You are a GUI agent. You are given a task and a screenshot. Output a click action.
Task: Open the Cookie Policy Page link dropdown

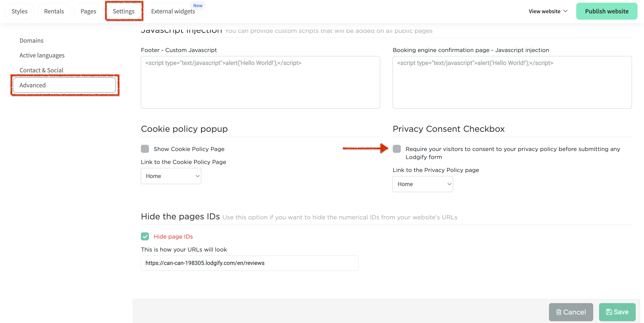tap(171, 176)
